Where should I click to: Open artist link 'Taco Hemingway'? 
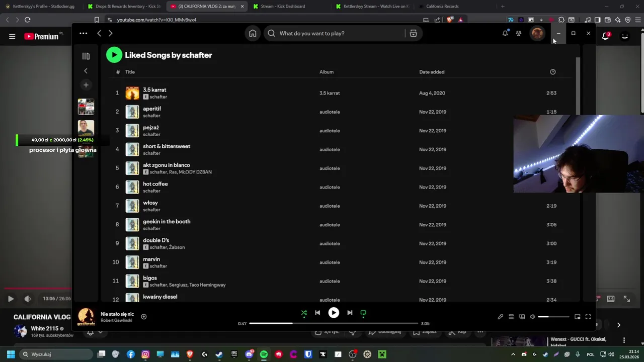pyautogui.click(x=208, y=285)
